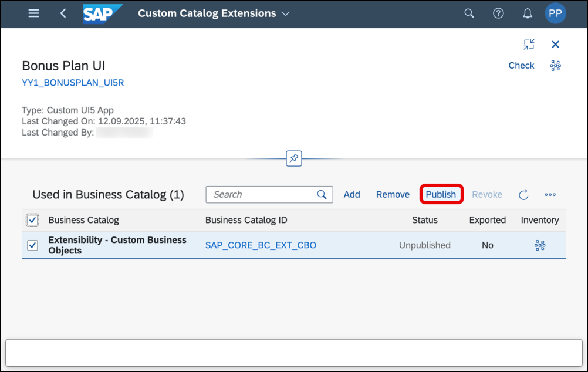Click 'Type: Custom UI5 App' text
Viewport: 588px width, 372px height.
(x=67, y=110)
